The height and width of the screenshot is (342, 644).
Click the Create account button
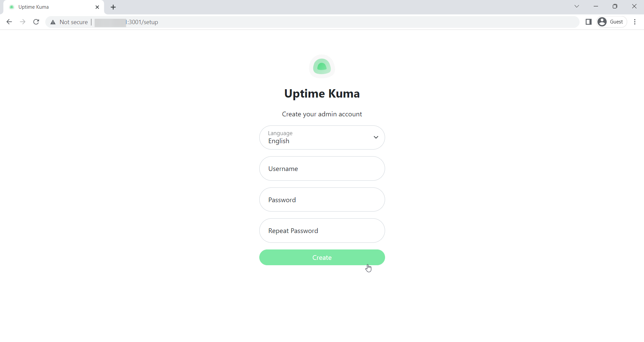(322, 258)
